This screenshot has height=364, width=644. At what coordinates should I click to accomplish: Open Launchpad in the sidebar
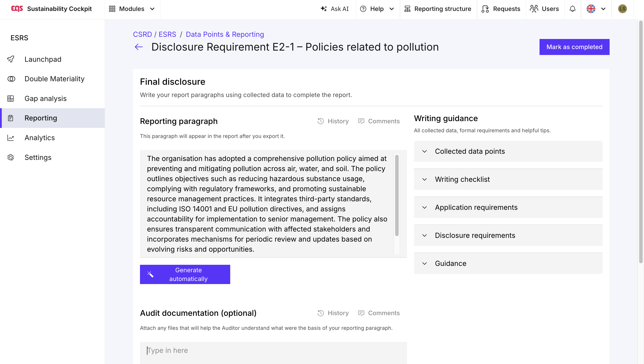coord(53,59)
